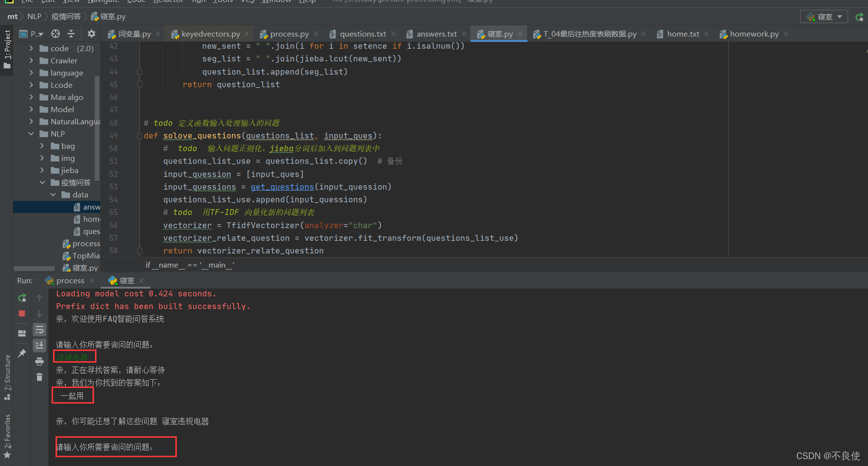Click mt in breadcrumb path

pyautogui.click(x=13, y=16)
